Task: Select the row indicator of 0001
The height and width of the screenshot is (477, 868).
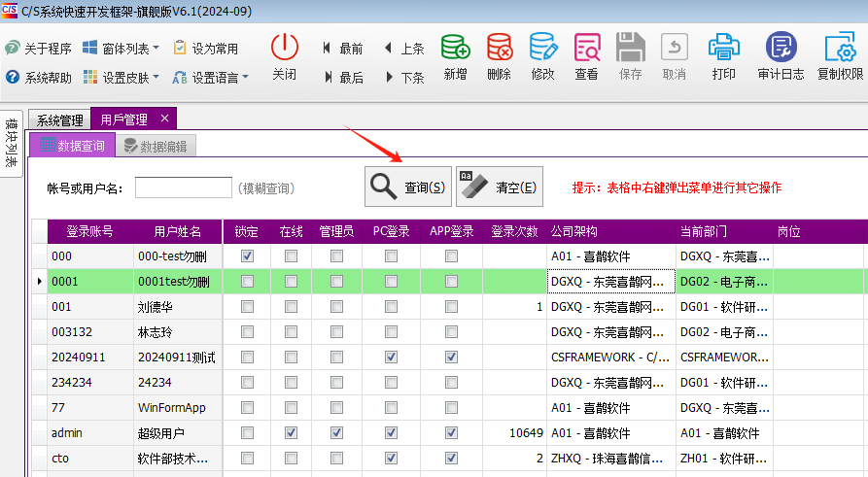Action: point(39,282)
